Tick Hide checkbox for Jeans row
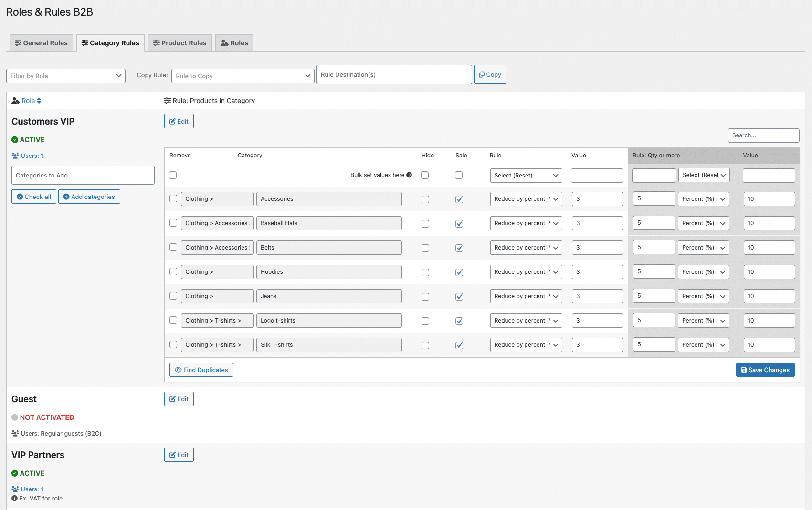The height and width of the screenshot is (510, 812). click(425, 297)
